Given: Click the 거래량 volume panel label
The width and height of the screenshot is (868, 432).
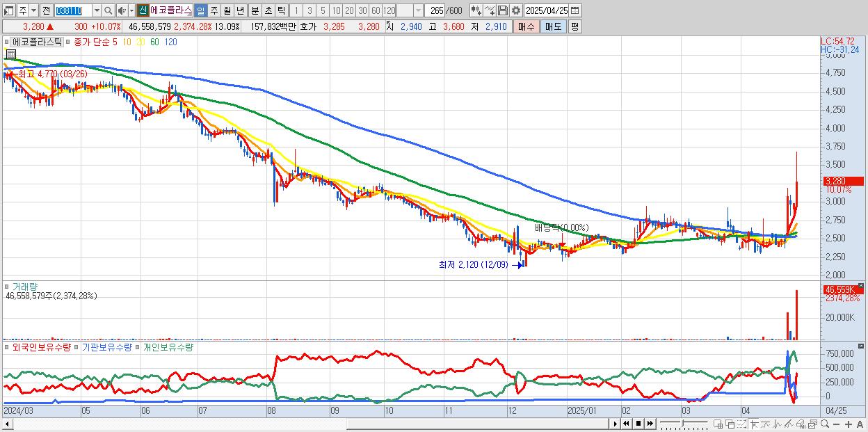Looking at the screenshot, I should (x=25, y=286).
